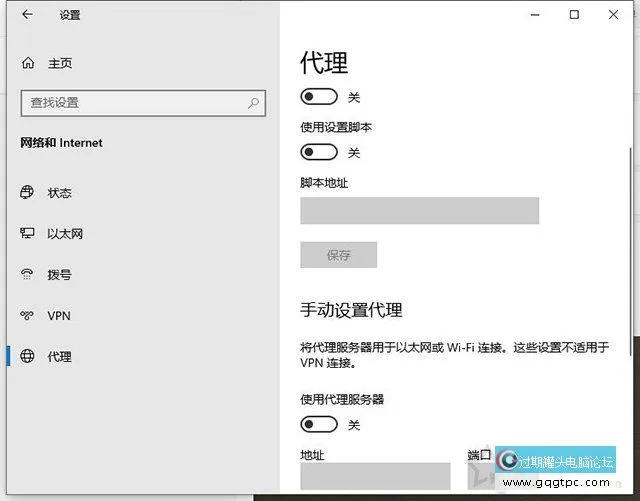Click the proxy 地址 input field
The width and height of the screenshot is (640, 501).
[375, 476]
